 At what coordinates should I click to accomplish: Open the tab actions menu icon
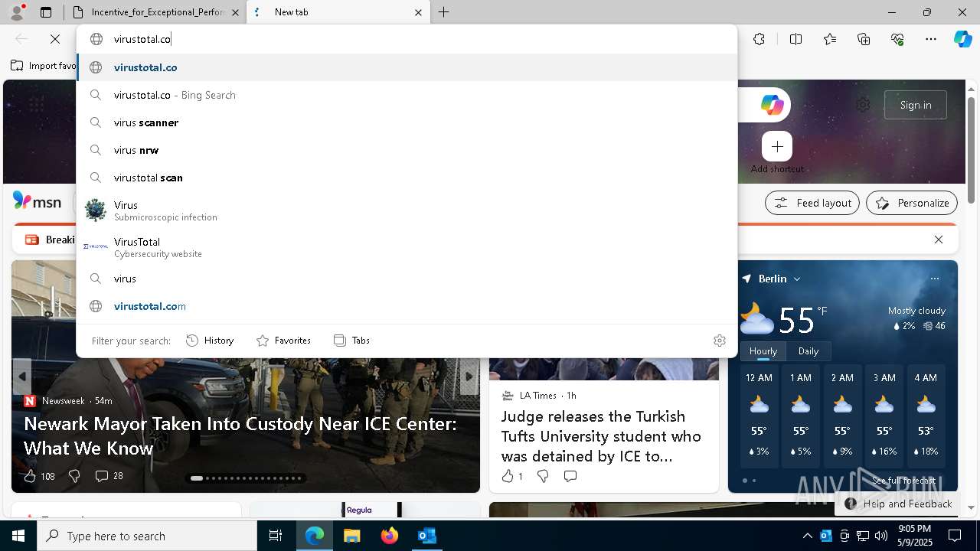(46, 12)
